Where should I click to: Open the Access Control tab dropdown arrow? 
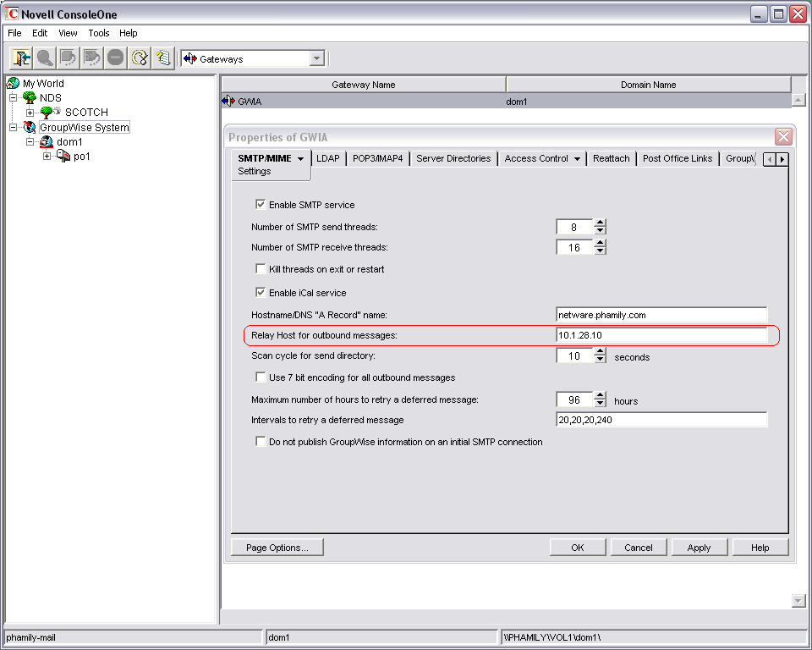577,159
